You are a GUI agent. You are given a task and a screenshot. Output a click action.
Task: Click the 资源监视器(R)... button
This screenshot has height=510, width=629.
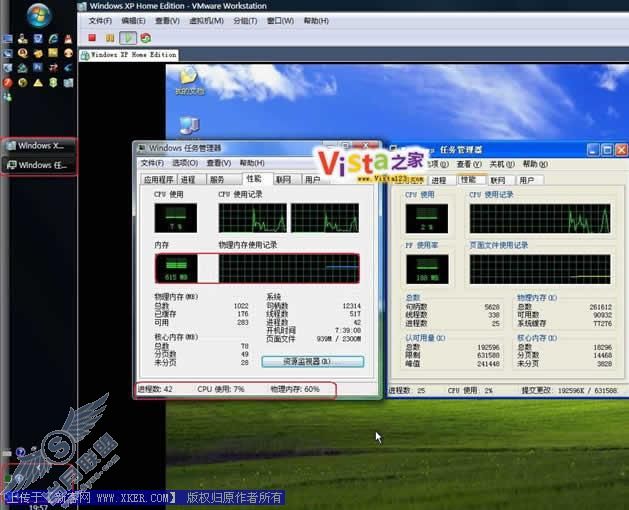(x=312, y=362)
